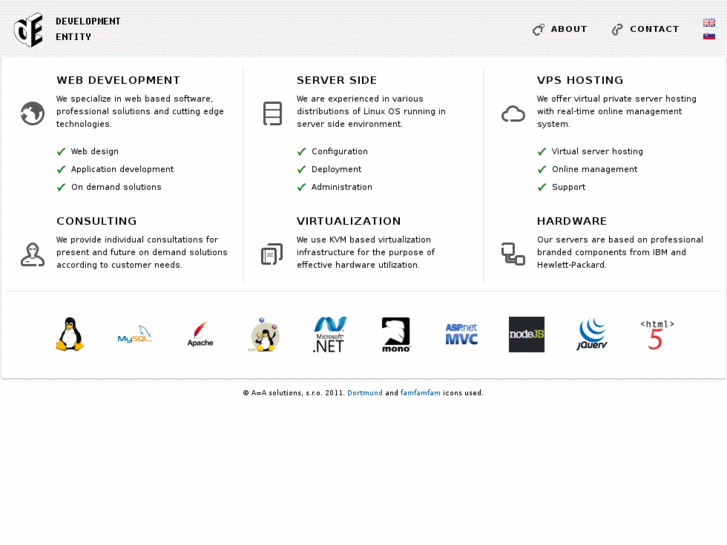Follow the Dortmund link in footer
The width and height of the screenshot is (727, 545).
(365, 393)
